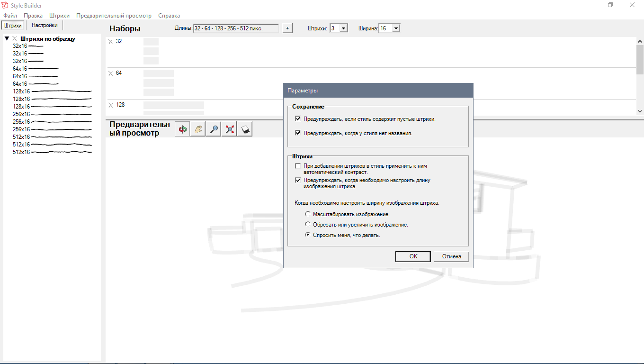Open the Правка menu
Image resolution: width=644 pixels, height=364 pixels.
click(33, 16)
